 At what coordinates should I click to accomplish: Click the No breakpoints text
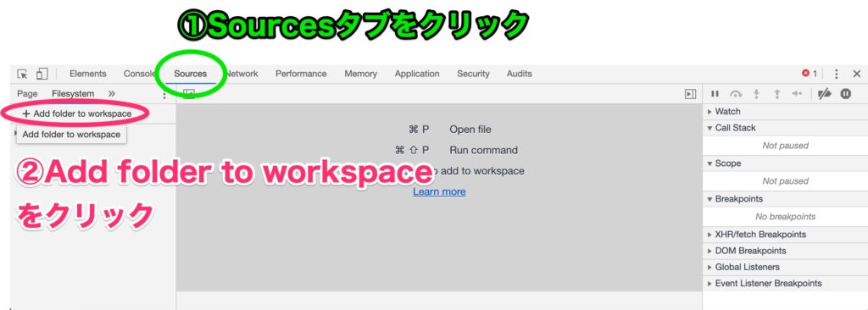tap(785, 217)
